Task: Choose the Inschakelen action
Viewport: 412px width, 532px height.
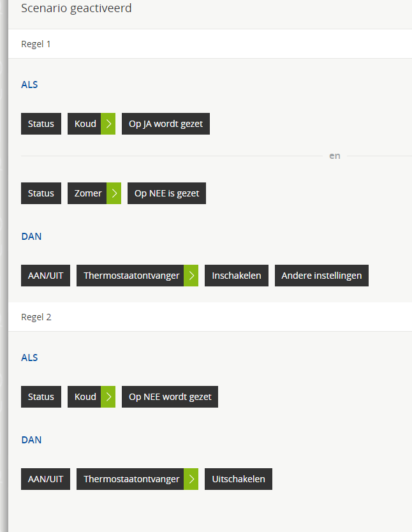Action: pos(237,276)
